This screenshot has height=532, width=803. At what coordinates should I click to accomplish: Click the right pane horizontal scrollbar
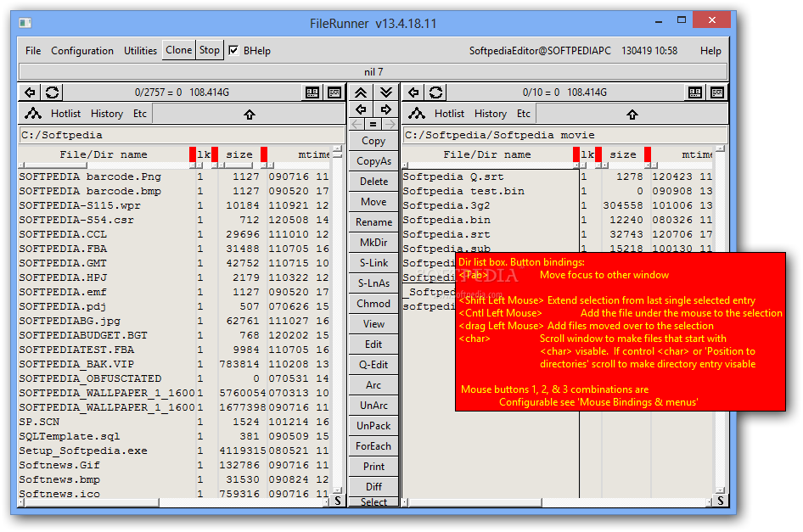557,503
